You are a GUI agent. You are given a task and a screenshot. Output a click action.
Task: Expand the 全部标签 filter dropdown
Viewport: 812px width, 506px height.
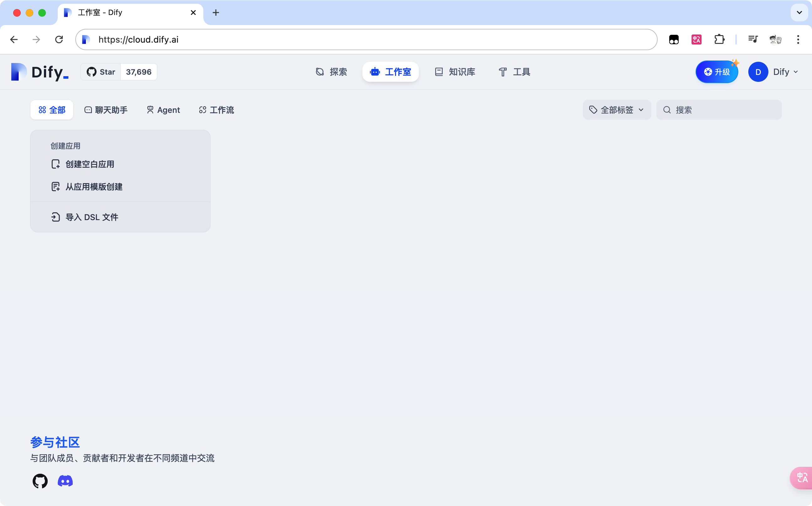(617, 109)
